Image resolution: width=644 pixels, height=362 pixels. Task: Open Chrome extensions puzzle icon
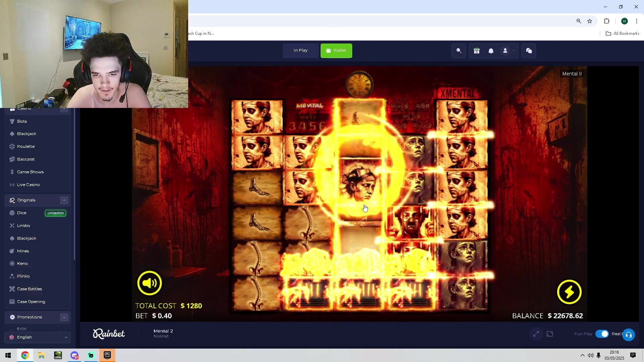point(606,21)
